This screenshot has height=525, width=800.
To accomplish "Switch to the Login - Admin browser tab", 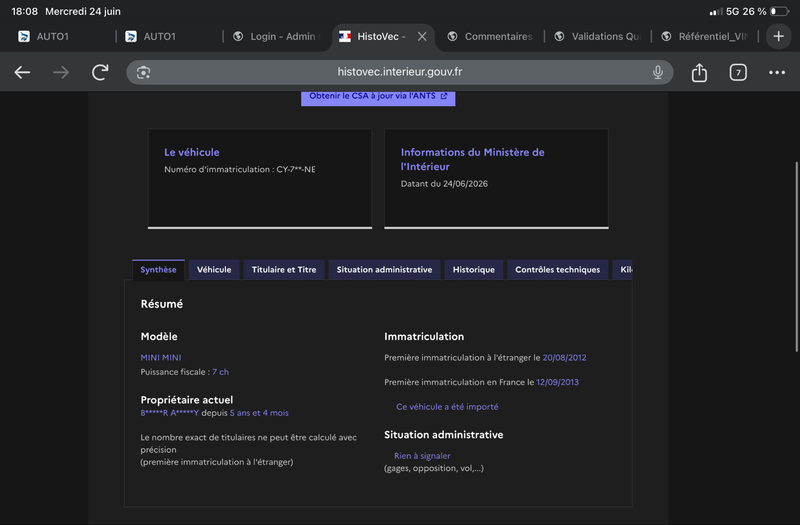I will [x=277, y=36].
